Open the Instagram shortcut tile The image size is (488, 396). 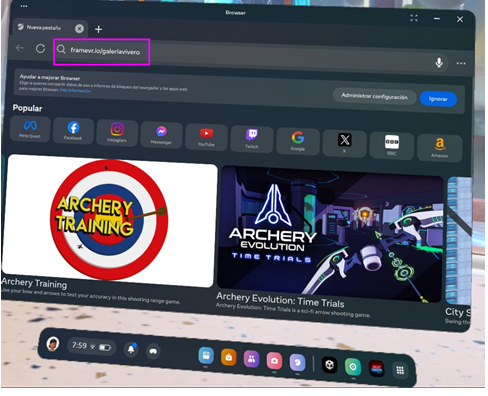[x=117, y=133]
